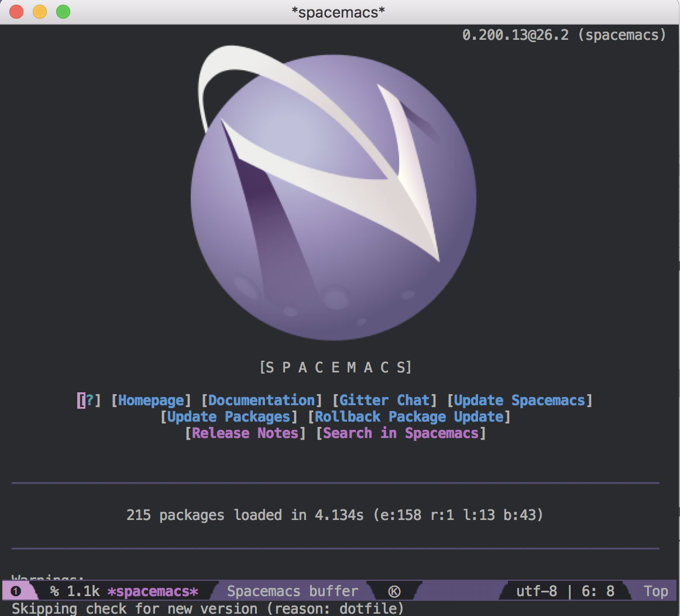Image resolution: width=680 pixels, height=616 pixels.
Task: Click the Spacemacs buffer major mode label
Action: (x=293, y=591)
